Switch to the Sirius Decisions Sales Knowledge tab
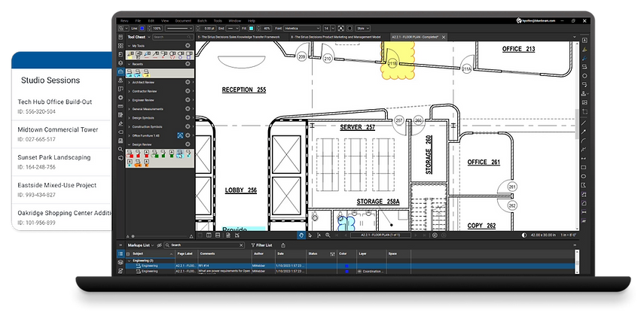The image size is (644, 316). click(240, 36)
